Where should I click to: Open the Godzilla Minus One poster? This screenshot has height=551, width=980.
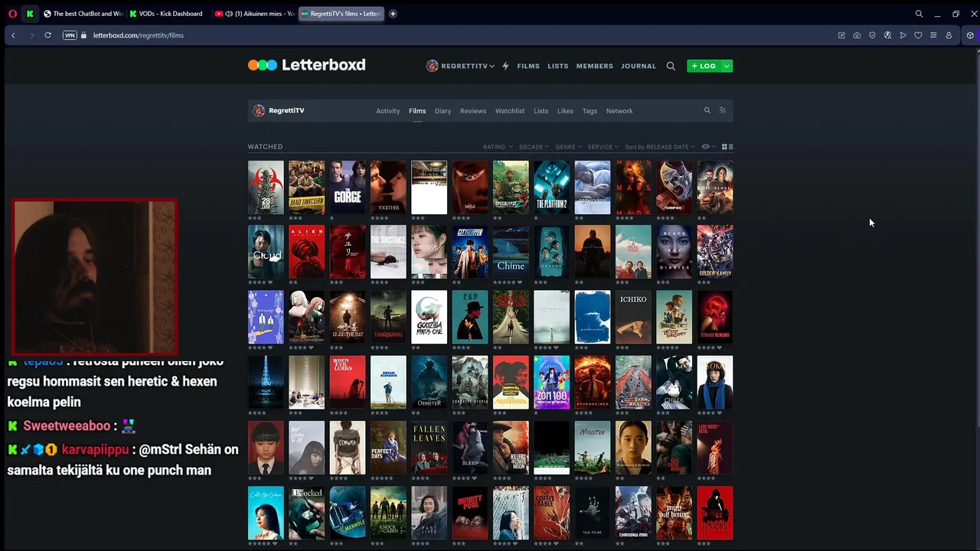coord(429,317)
